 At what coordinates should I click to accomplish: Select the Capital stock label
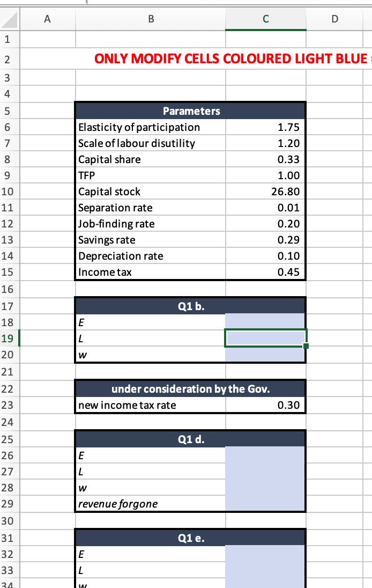pyautogui.click(x=109, y=192)
